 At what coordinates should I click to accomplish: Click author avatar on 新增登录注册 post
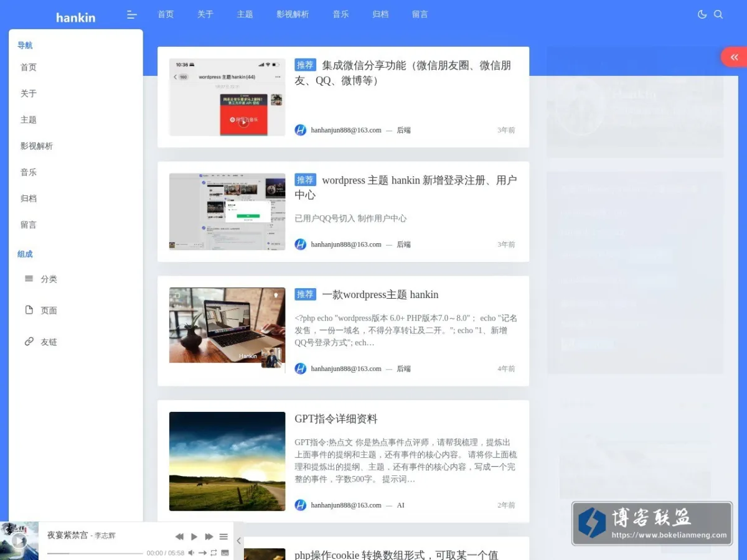(x=301, y=245)
